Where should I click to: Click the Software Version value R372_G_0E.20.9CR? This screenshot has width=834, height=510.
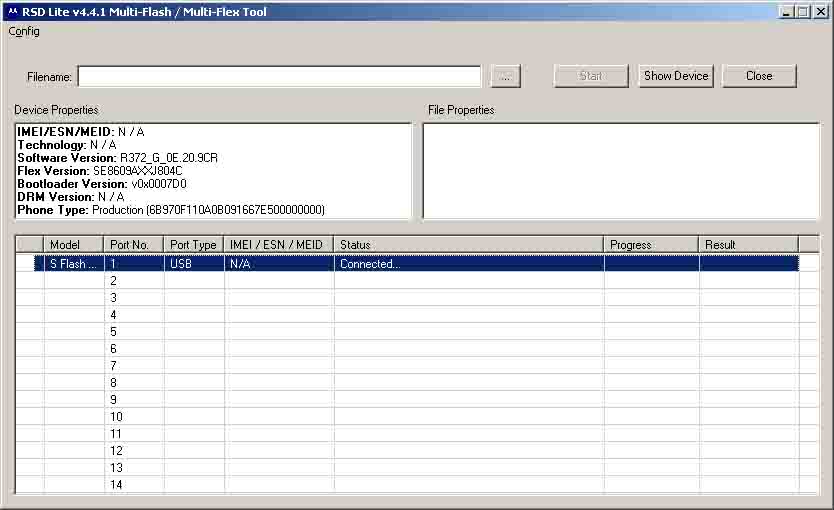click(169, 158)
